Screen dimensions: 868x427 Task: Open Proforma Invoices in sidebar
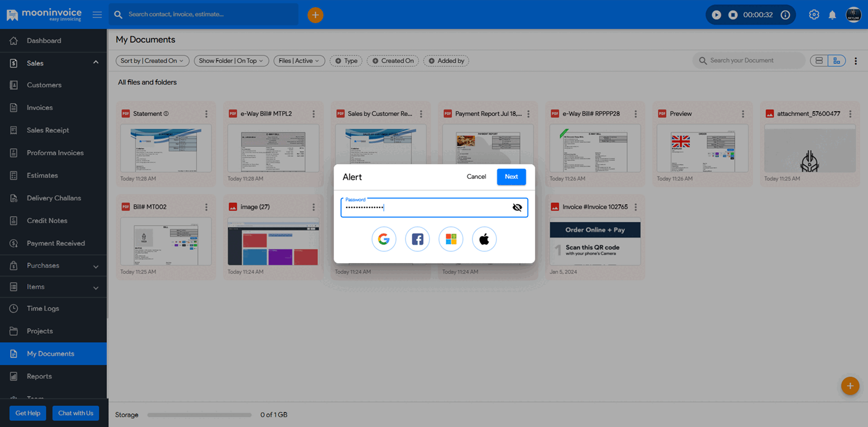pos(53,153)
